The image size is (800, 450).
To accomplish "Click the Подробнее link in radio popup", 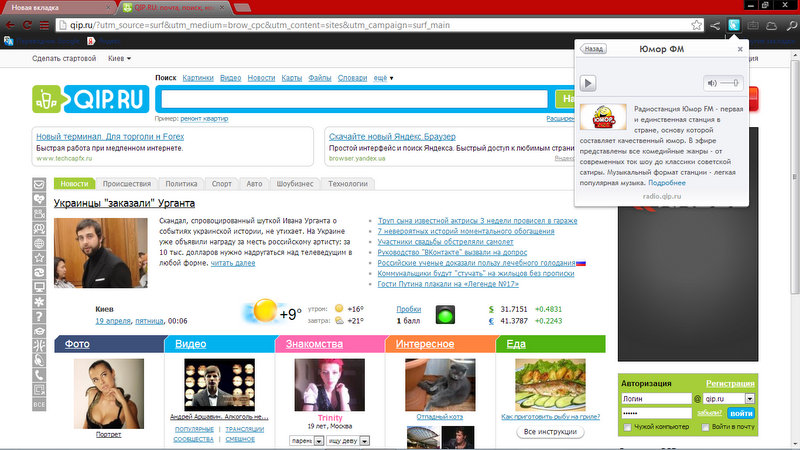I will pos(667,183).
